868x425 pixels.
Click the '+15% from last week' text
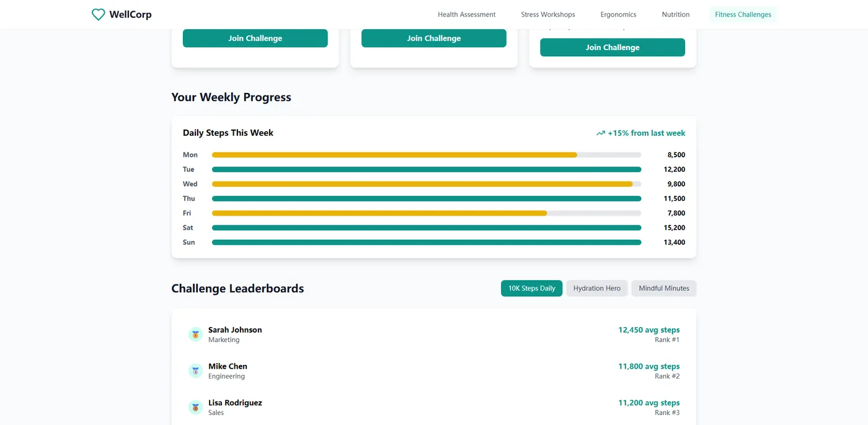click(646, 133)
